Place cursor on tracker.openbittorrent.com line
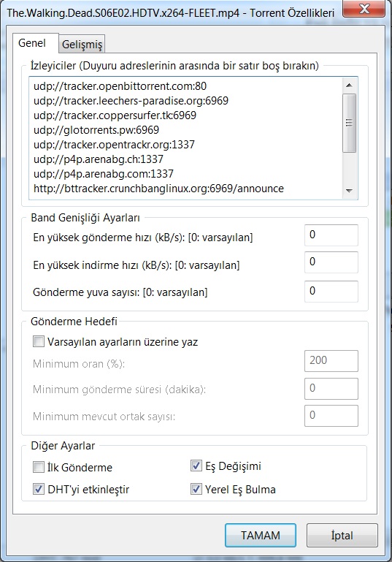Viewport: 392px width, 562px height. point(120,86)
